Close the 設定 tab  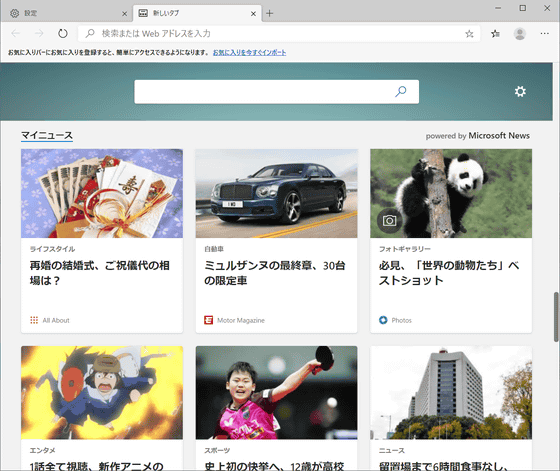click(124, 14)
